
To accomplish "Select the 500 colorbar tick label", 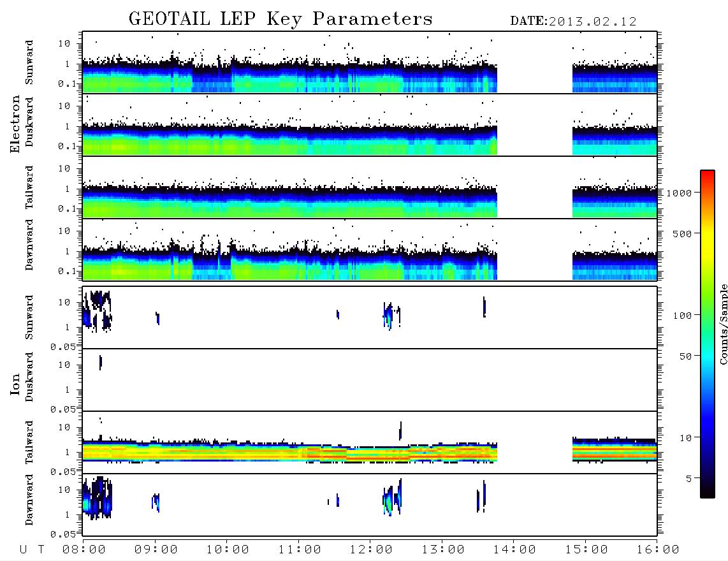I will point(682,234).
